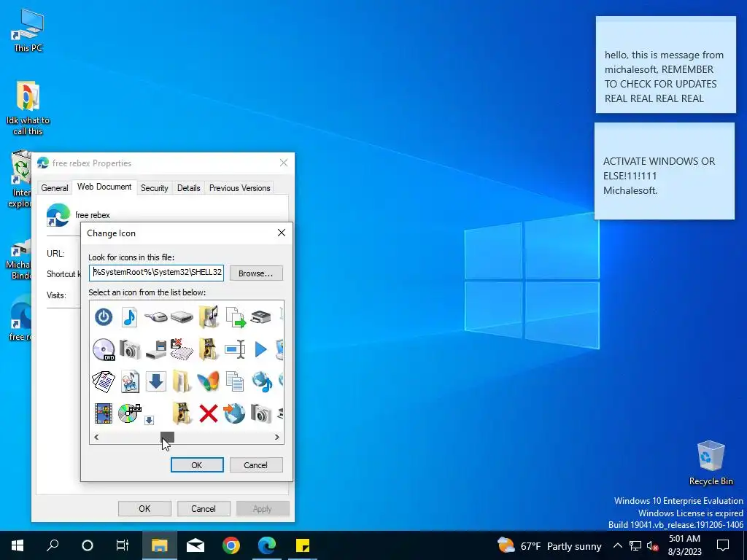Select the large blue down arrow icon
Screen dimensions: 747x560
(x=155, y=381)
